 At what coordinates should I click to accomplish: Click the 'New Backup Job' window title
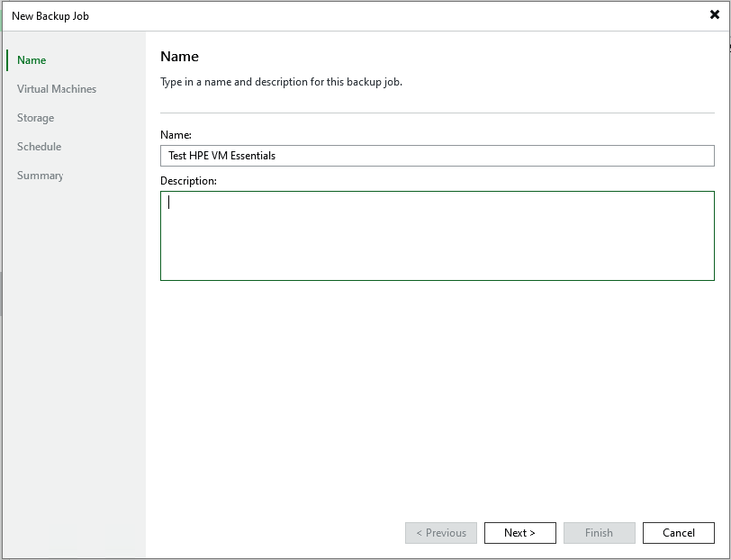[x=50, y=16]
